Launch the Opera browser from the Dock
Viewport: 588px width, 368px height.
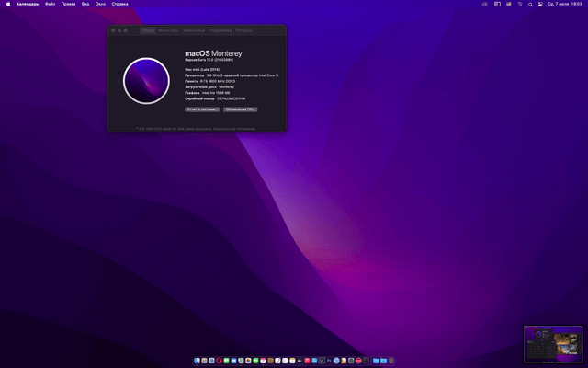(x=219, y=361)
